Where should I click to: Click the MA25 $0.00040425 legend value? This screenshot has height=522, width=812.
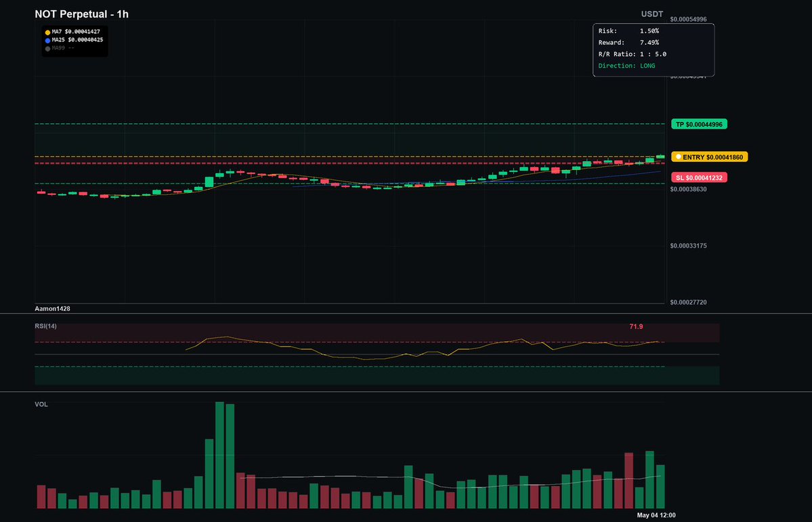(77, 40)
